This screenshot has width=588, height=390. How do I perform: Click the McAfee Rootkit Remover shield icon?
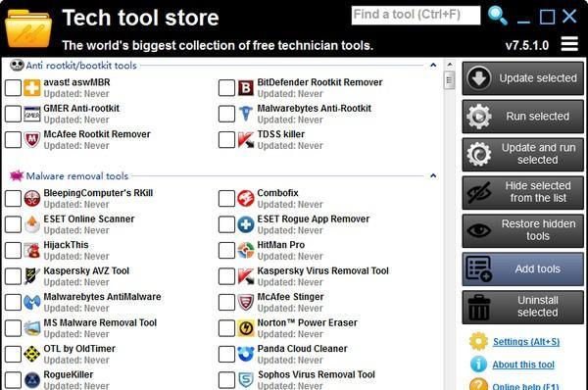pos(32,140)
